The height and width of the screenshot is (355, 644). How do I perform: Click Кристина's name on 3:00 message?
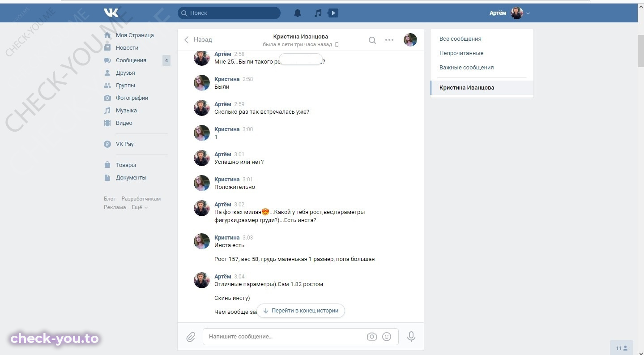[x=227, y=129]
